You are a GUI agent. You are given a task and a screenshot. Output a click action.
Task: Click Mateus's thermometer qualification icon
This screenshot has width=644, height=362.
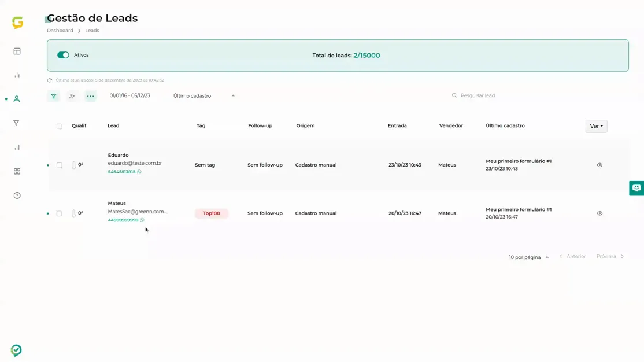click(74, 213)
